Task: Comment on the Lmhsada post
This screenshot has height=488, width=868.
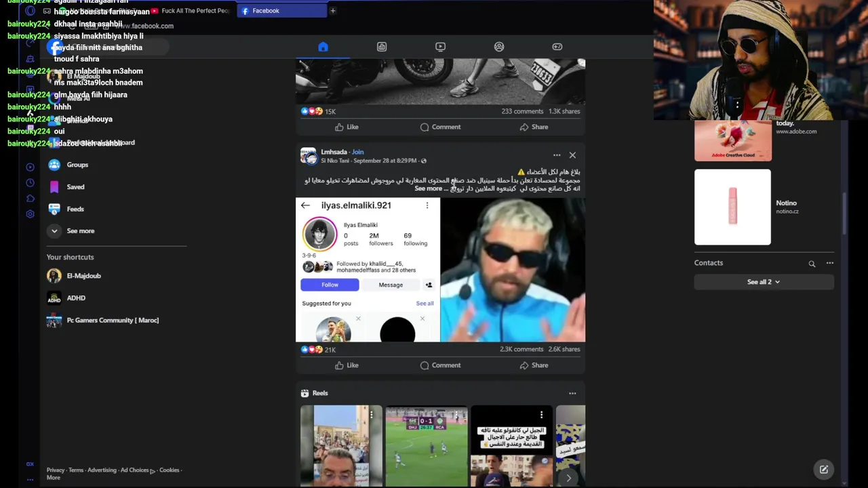Action: point(440,365)
